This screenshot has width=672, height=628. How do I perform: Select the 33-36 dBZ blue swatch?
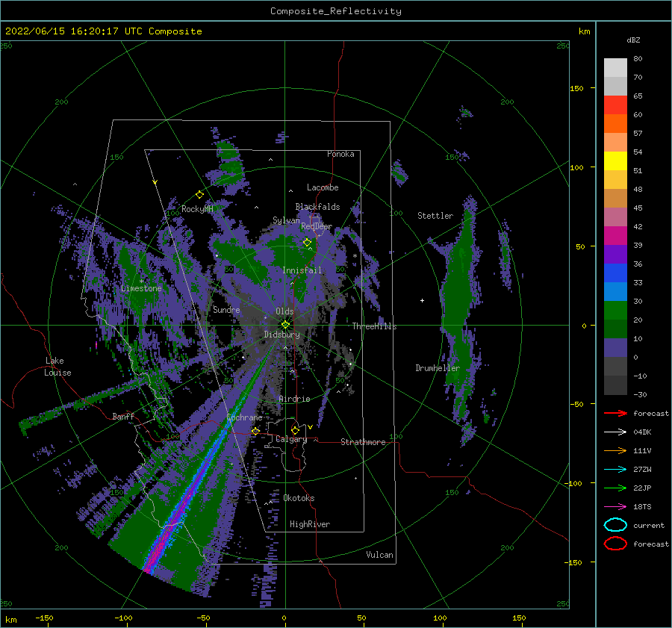615,273
